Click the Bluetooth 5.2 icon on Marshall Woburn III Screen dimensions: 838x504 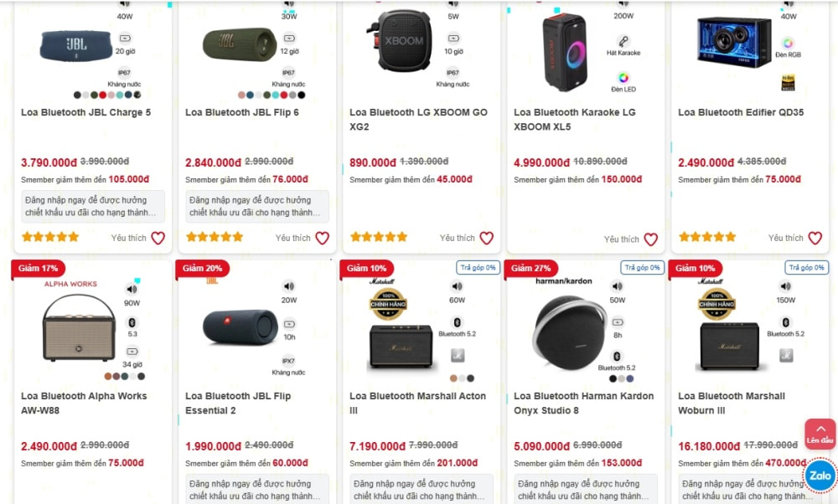click(785, 322)
